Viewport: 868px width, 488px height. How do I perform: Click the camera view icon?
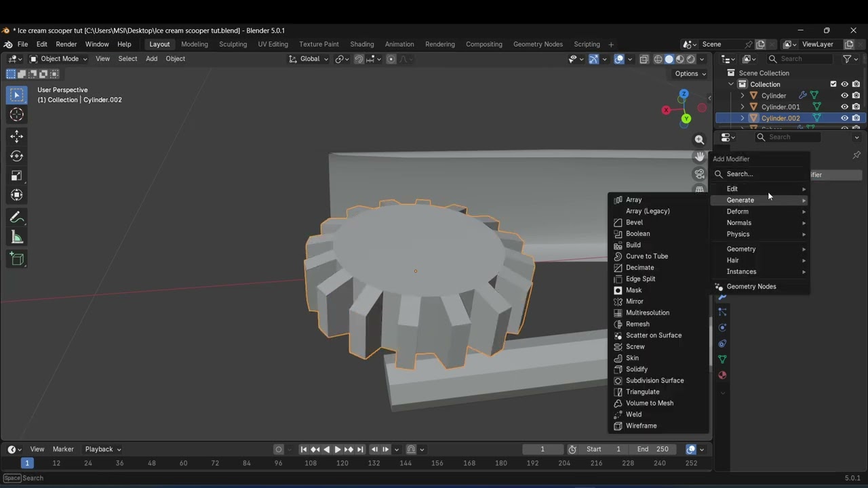pyautogui.click(x=699, y=174)
